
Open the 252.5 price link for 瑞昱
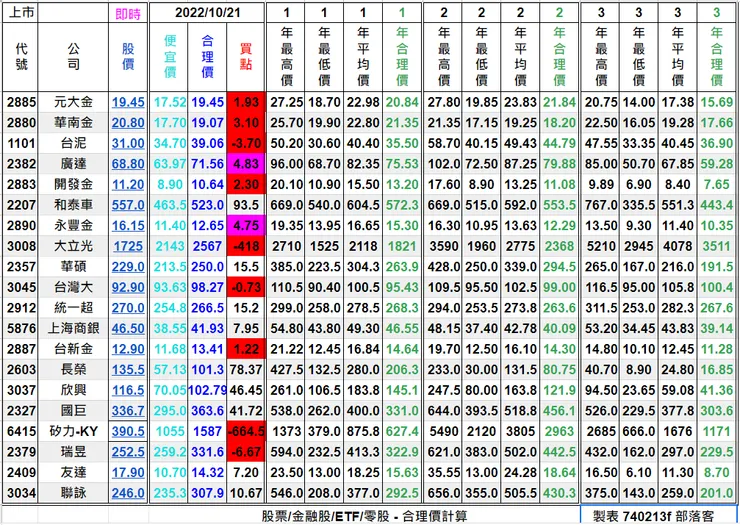128,452
